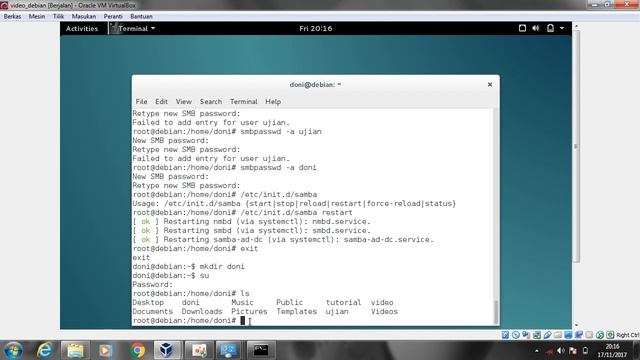
Task: Click the network indicator in VirtualBox status bar
Action: click(537, 335)
